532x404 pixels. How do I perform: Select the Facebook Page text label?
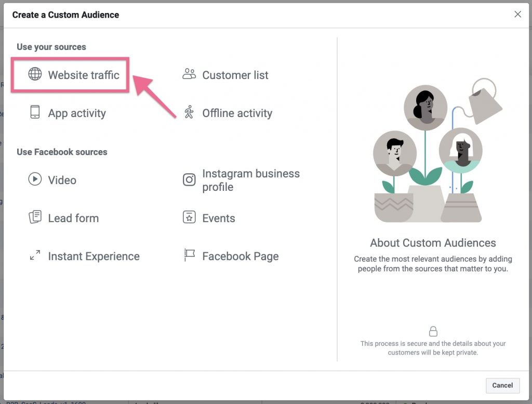[240, 256]
